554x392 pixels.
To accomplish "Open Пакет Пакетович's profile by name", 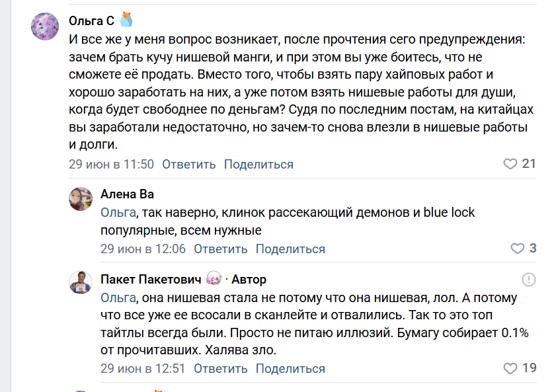I will tap(151, 280).
